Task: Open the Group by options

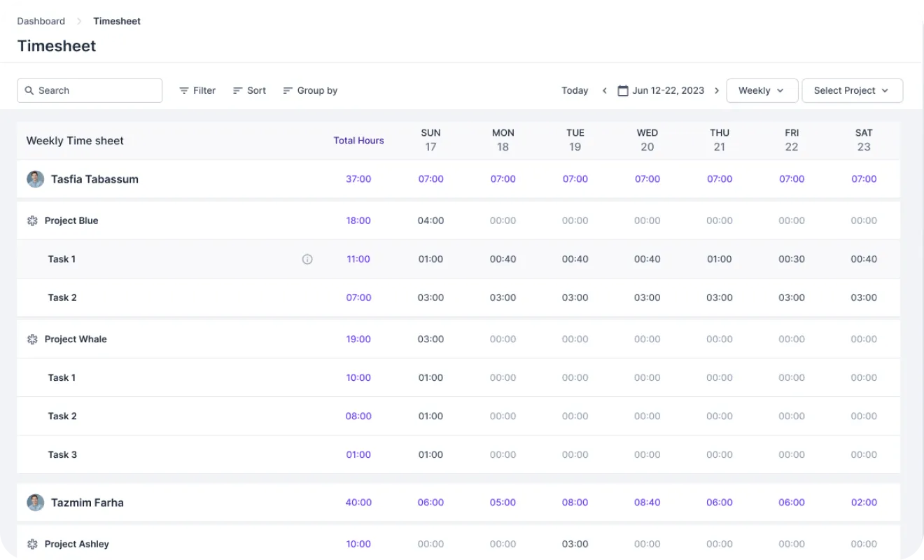Action: 310,90
